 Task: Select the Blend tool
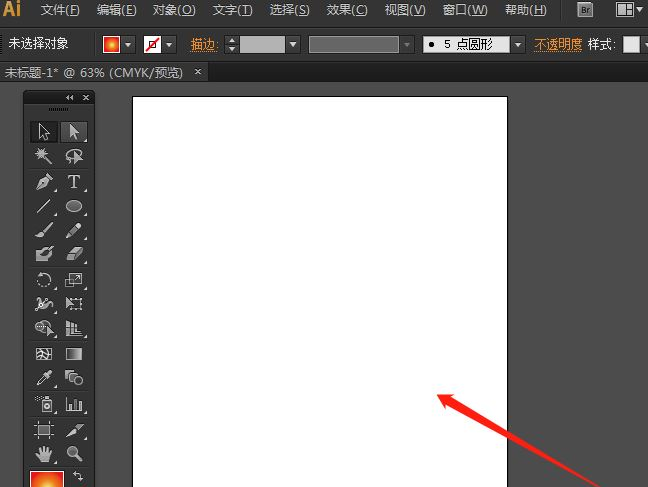[x=74, y=378]
